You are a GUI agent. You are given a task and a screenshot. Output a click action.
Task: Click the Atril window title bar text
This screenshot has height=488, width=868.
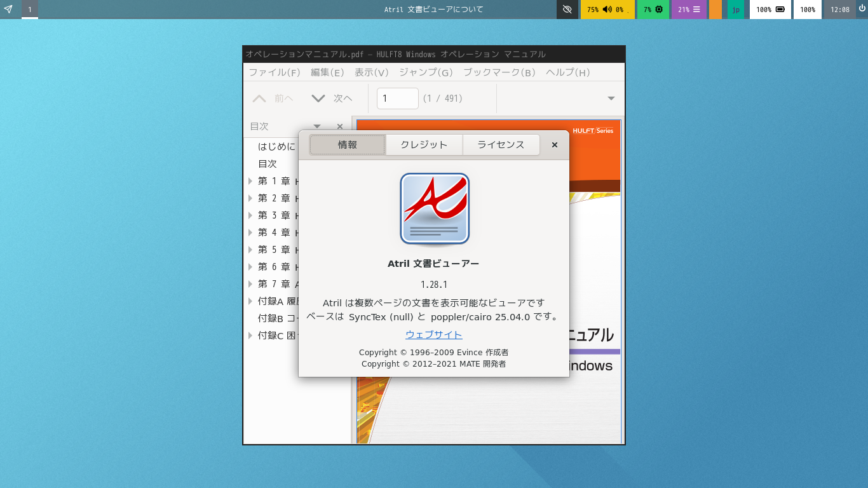pyautogui.click(x=395, y=54)
